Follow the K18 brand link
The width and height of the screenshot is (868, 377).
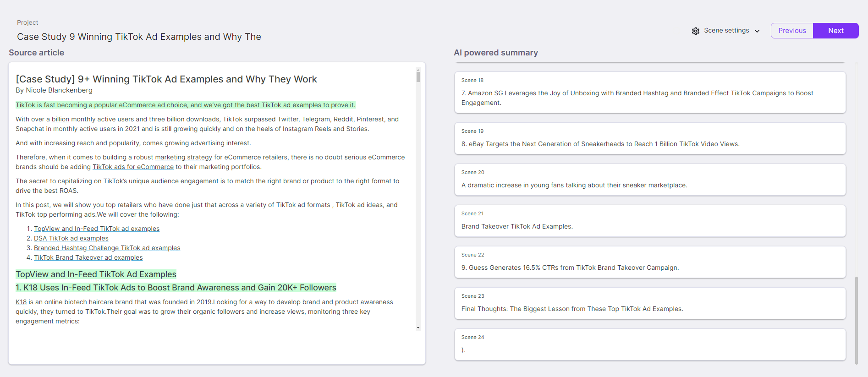point(21,302)
